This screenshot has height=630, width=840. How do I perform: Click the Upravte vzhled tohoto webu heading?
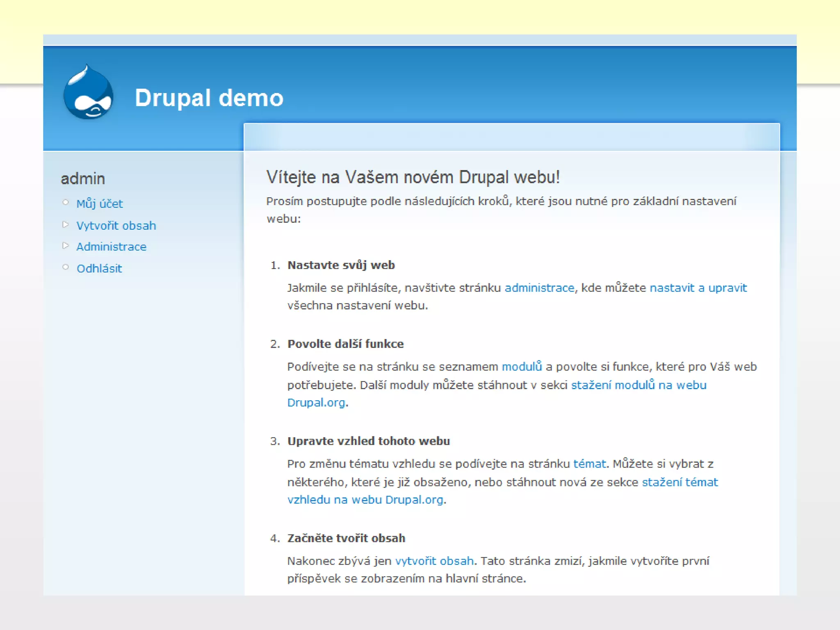point(368,441)
